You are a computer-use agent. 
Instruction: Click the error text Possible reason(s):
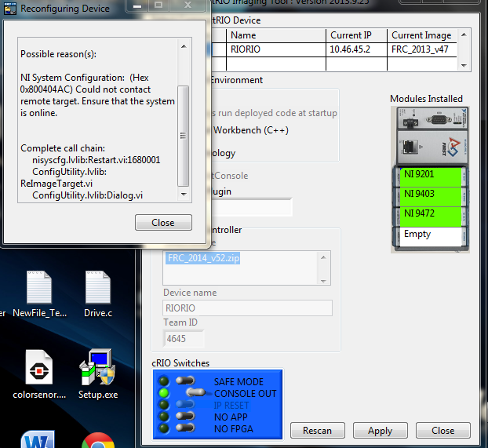59,54
